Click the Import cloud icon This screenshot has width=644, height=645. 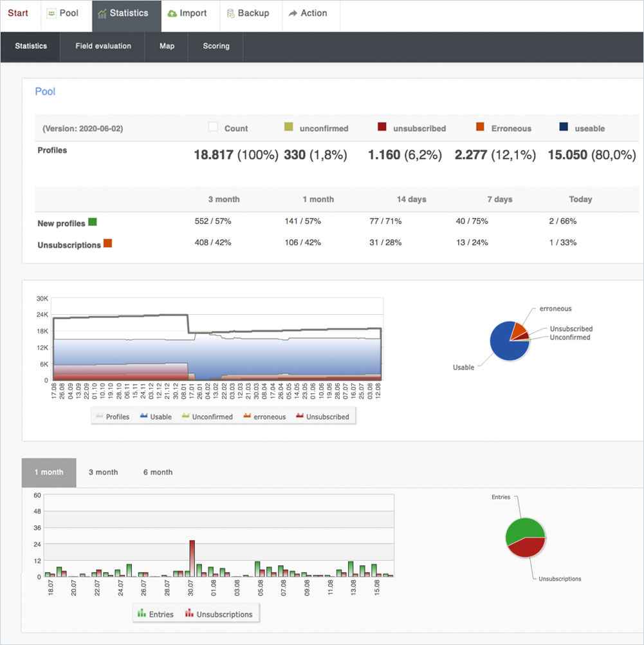tap(172, 14)
